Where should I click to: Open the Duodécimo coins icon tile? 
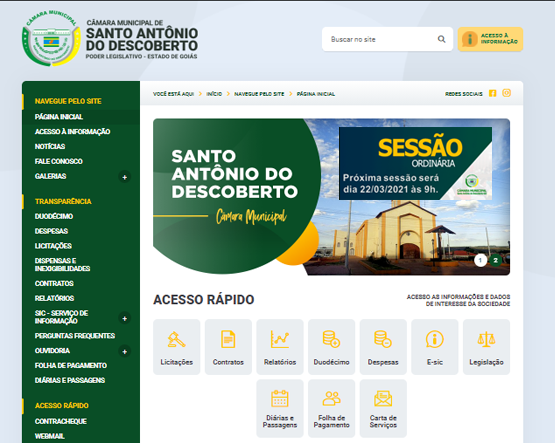[x=331, y=347]
